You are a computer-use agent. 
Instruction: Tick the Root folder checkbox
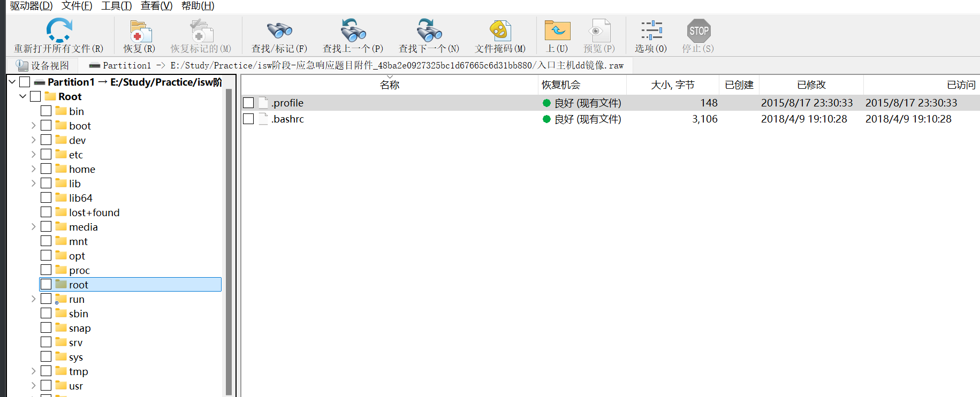[x=35, y=96]
